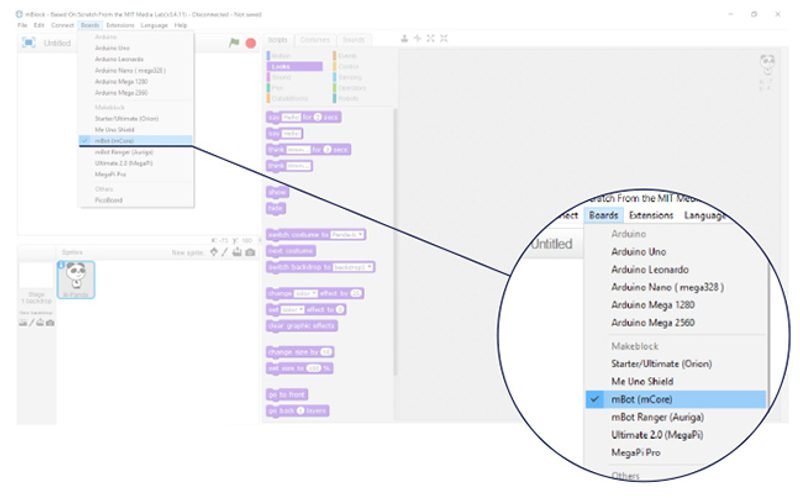Open the Scripts tab
This screenshot has height=499, width=800.
coord(278,40)
